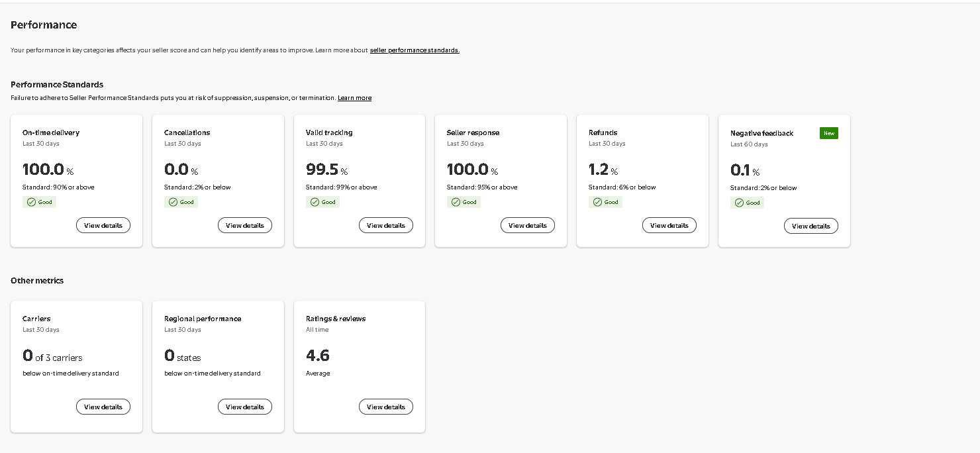Click the Negative feedback Good checkmark icon
The height and width of the screenshot is (453, 980).
click(x=739, y=203)
